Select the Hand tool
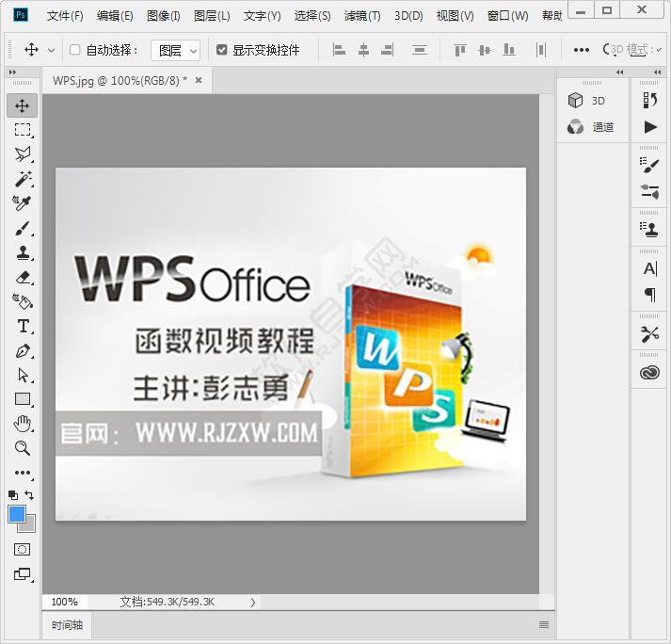This screenshot has height=644, width=671. coord(23,424)
